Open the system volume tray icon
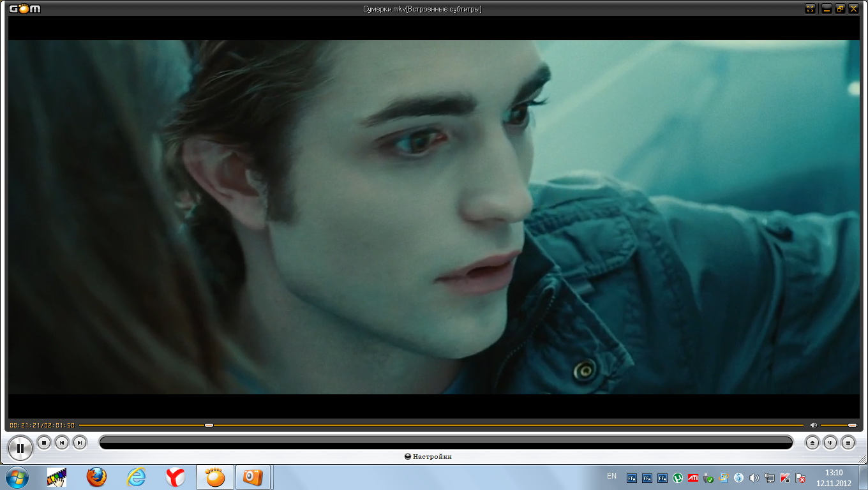This screenshot has width=868, height=490. (x=754, y=478)
